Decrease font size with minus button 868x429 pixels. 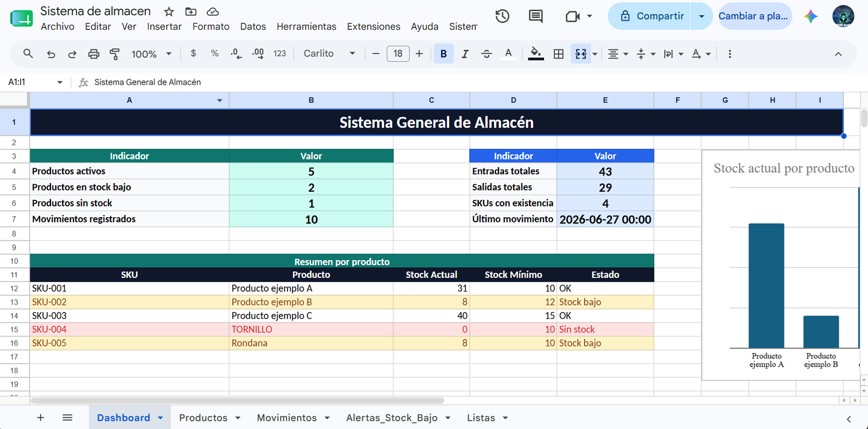pos(375,53)
